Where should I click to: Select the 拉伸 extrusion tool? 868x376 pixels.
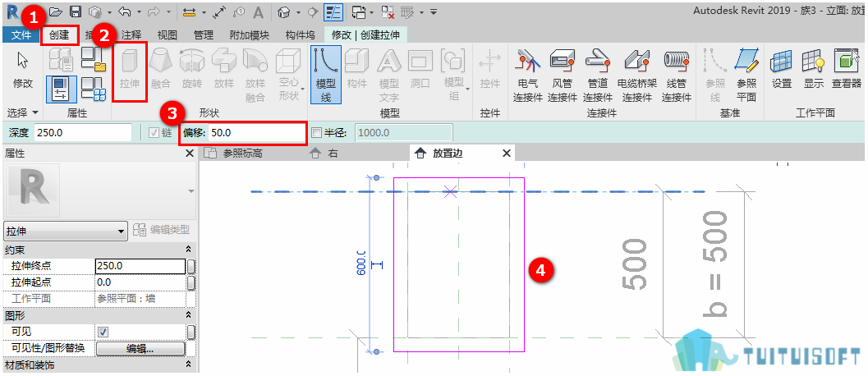130,71
